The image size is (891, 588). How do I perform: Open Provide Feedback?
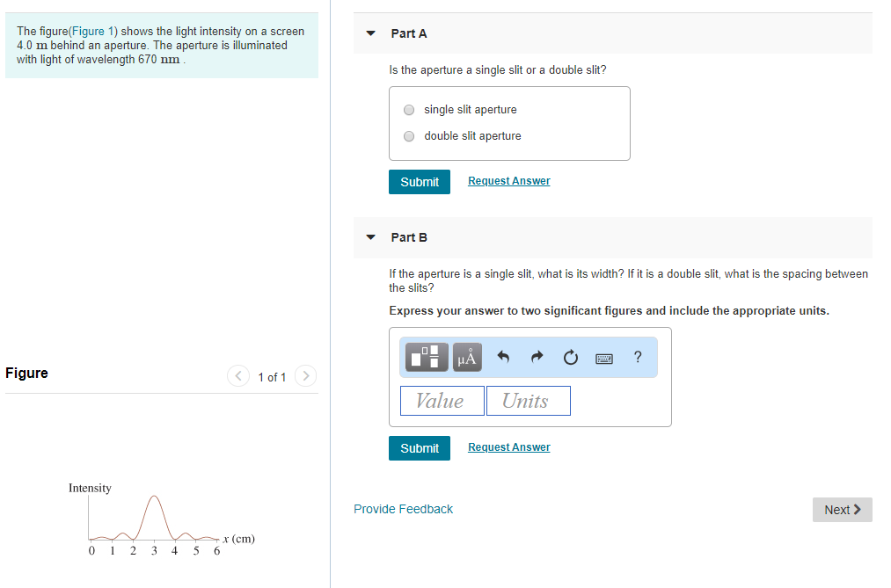click(x=403, y=508)
